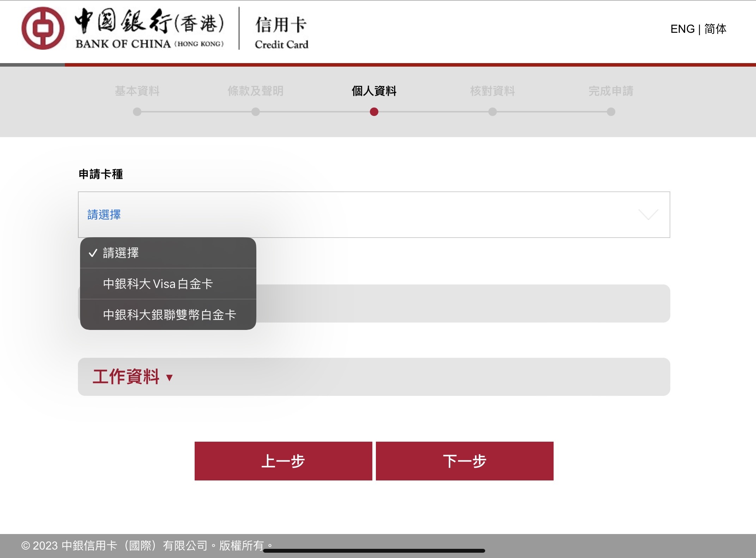Click the progress dot under 條款及聲明

click(x=256, y=112)
